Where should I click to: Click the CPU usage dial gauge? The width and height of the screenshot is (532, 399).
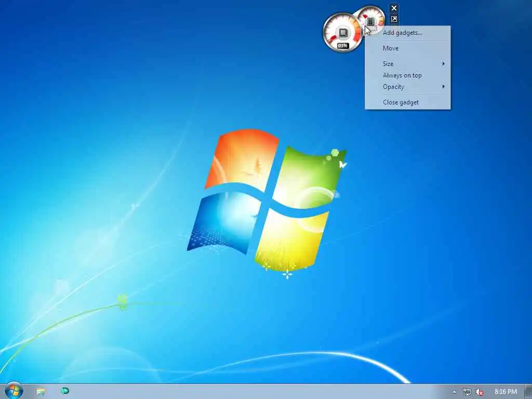tap(342, 33)
